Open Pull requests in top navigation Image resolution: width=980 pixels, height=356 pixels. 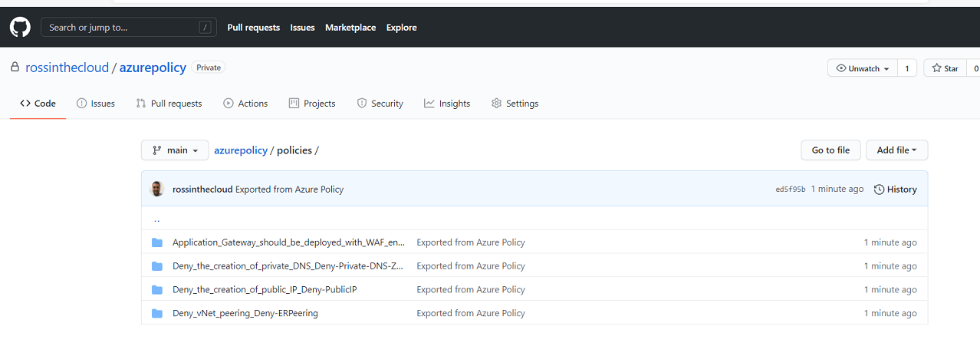tap(254, 28)
